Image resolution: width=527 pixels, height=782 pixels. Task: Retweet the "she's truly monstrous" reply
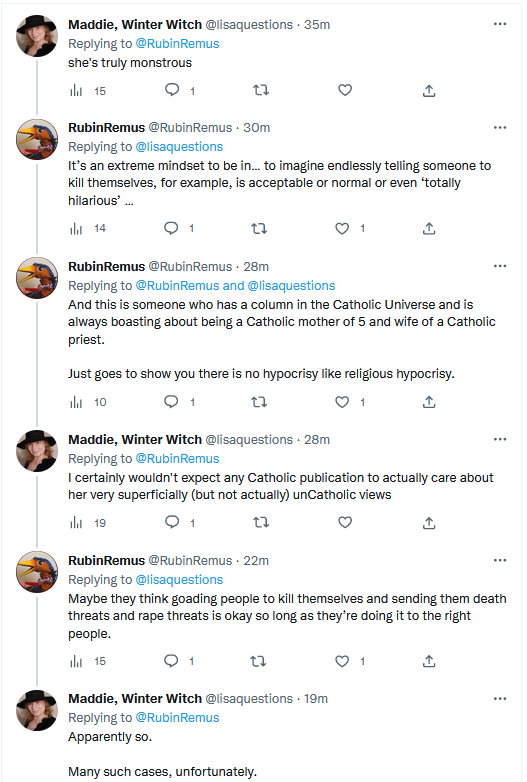point(261,90)
